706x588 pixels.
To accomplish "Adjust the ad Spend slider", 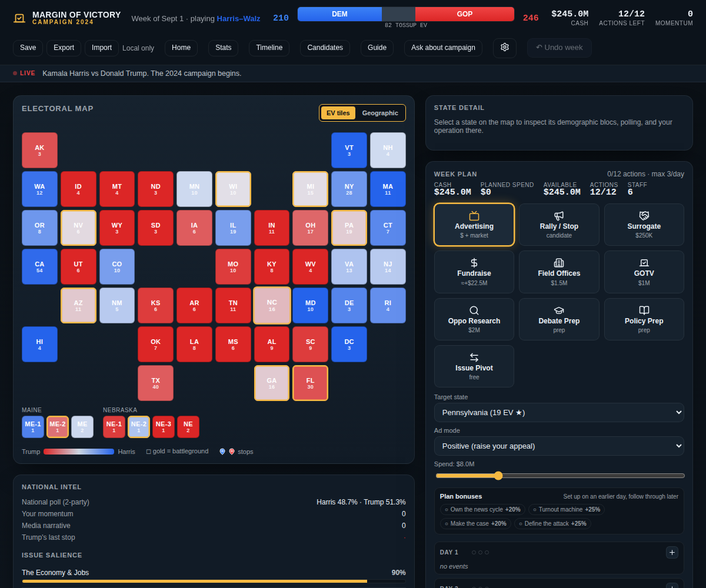I will click(x=560, y=476).
